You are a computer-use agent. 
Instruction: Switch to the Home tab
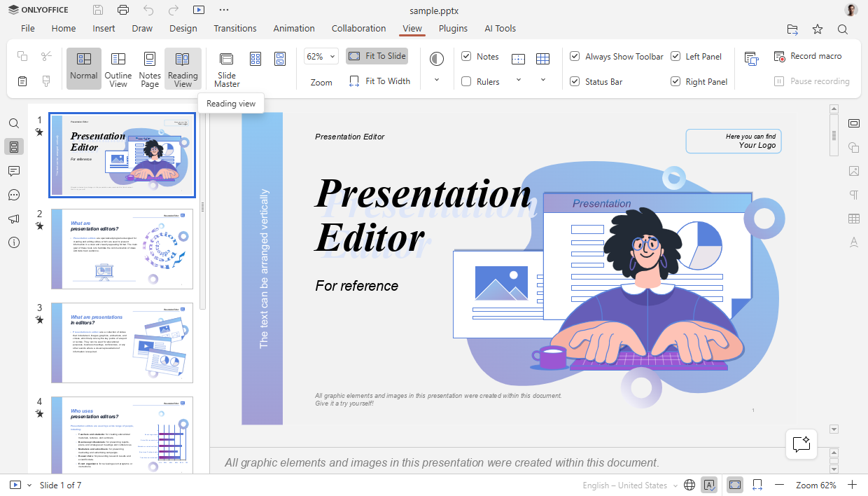pyautogui.click(x=64, y=29)
